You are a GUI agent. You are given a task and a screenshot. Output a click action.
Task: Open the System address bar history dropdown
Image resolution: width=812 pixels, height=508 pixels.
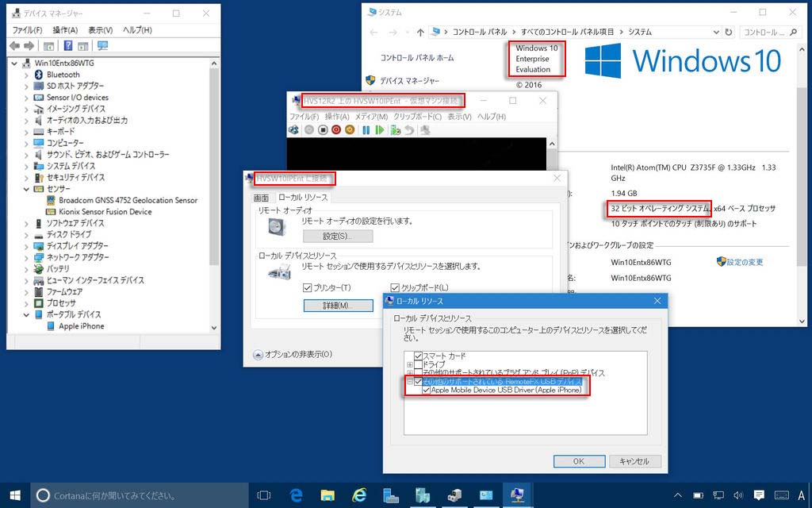[x=716, y=32]
